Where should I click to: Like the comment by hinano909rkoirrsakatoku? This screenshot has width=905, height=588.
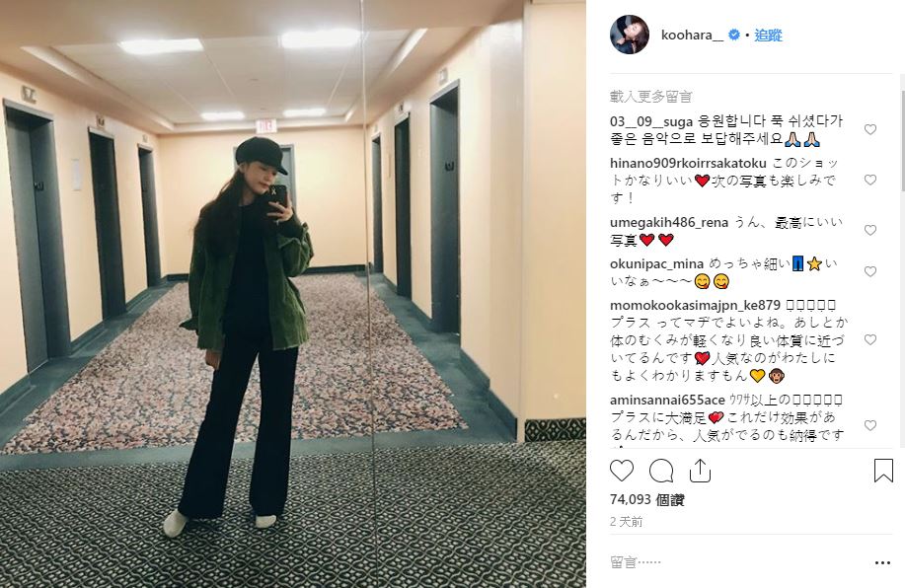click(869, 180)
